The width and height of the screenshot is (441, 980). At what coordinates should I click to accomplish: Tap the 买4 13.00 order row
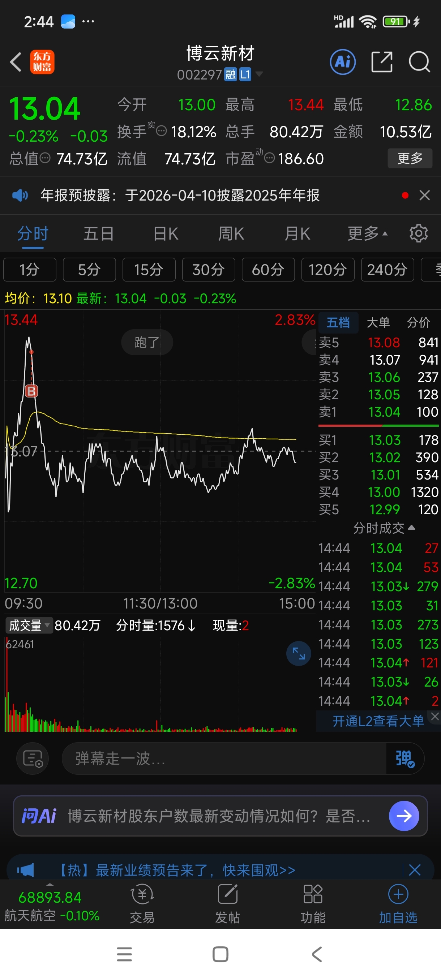point(378,492)
